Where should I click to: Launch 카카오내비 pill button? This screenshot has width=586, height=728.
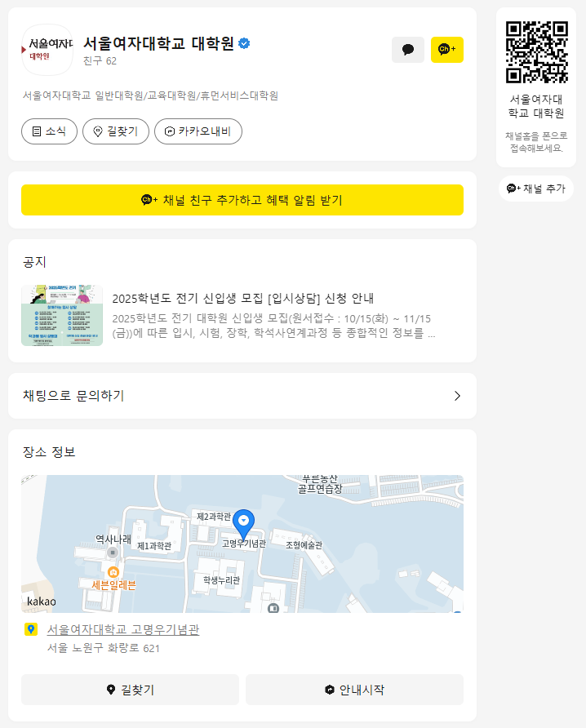pyautogui.click(x=198, y=131)
